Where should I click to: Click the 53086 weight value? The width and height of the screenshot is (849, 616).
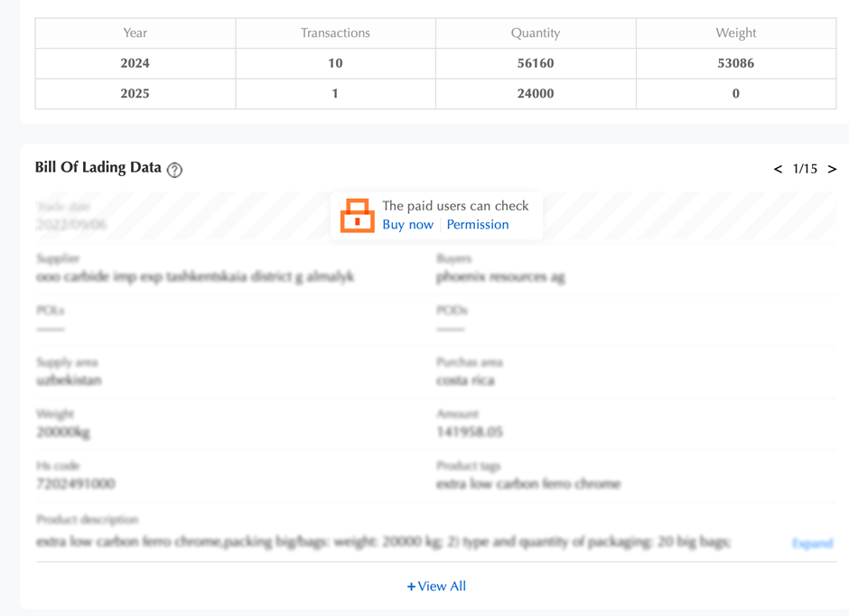coord(735,63)
